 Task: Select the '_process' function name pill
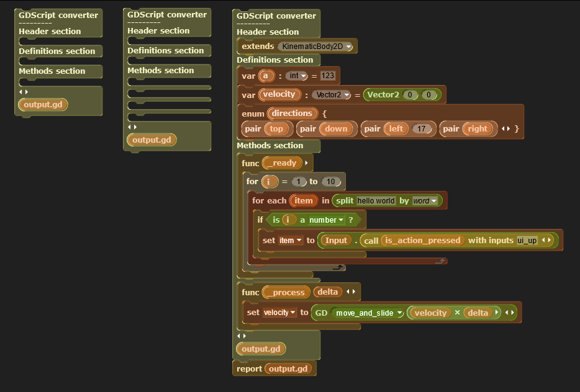point(286,292)
